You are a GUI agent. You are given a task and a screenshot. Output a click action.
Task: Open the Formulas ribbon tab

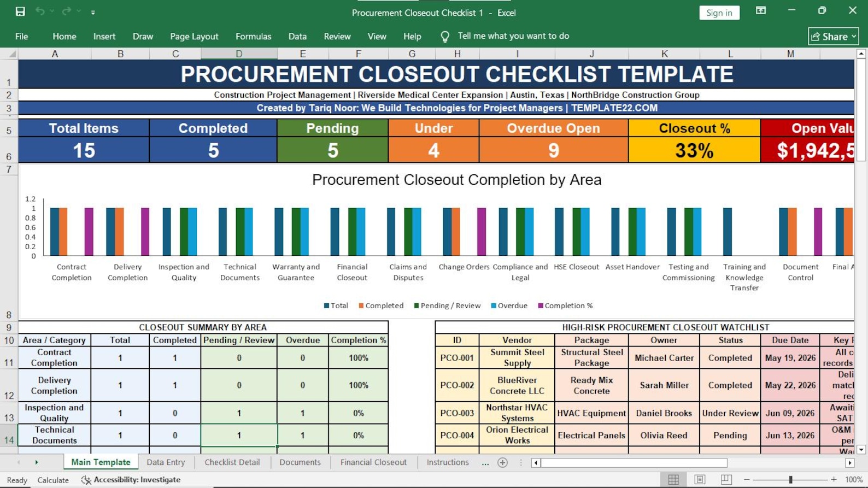[x=253, y=36]
